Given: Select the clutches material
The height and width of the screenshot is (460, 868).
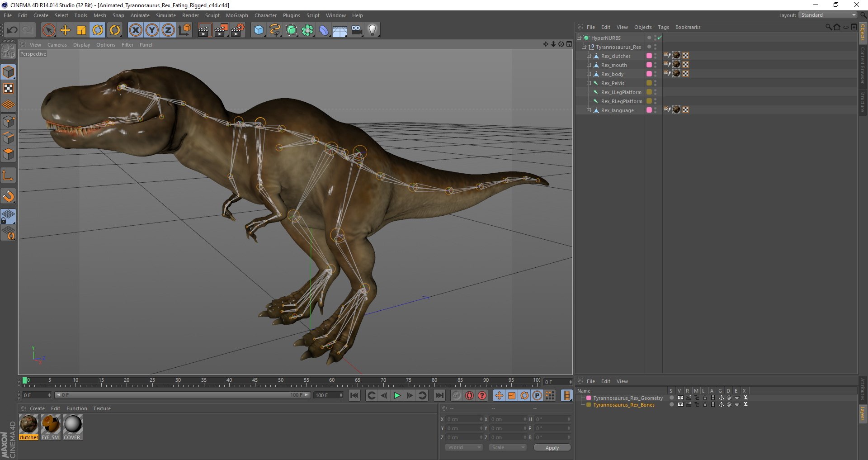Looking at the screenshot, I should [x=28, y=427].
